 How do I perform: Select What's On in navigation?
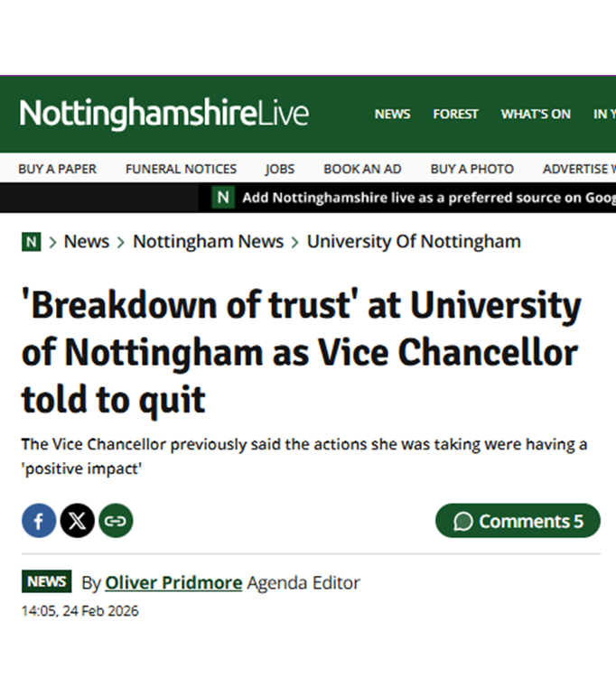pos(536,114)
